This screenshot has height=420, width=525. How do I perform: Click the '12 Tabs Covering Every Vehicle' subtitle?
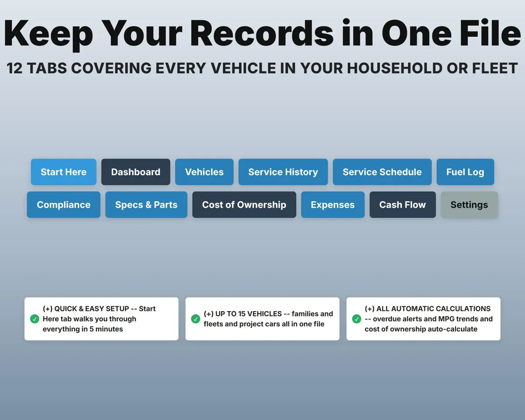coord(262,68)
